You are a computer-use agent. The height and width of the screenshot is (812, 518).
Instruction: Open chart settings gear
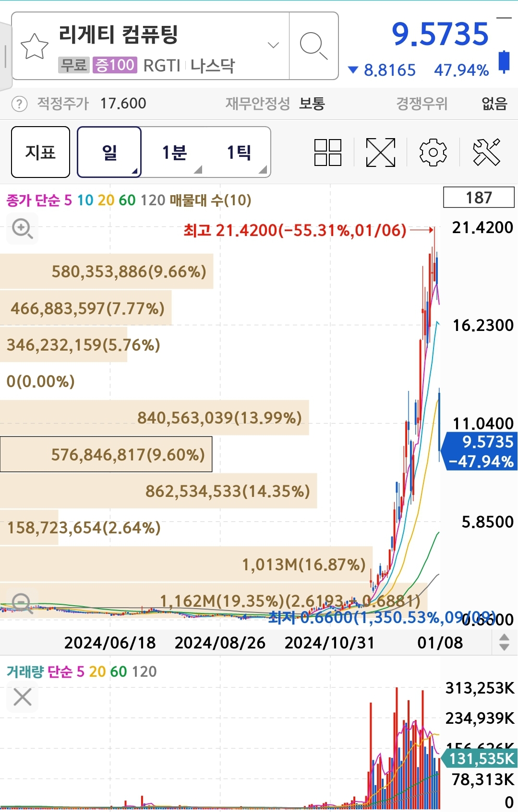pyautogui.click(x=433, y=153)
